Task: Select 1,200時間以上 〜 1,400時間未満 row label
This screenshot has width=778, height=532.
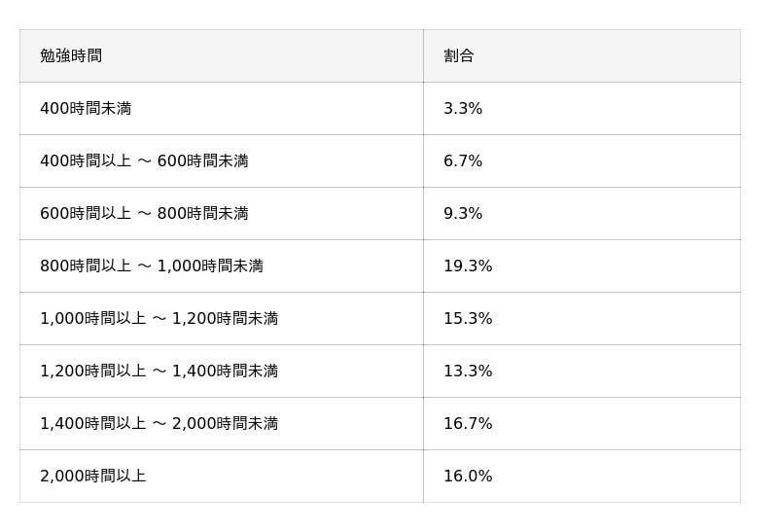Action: [159, 372]
